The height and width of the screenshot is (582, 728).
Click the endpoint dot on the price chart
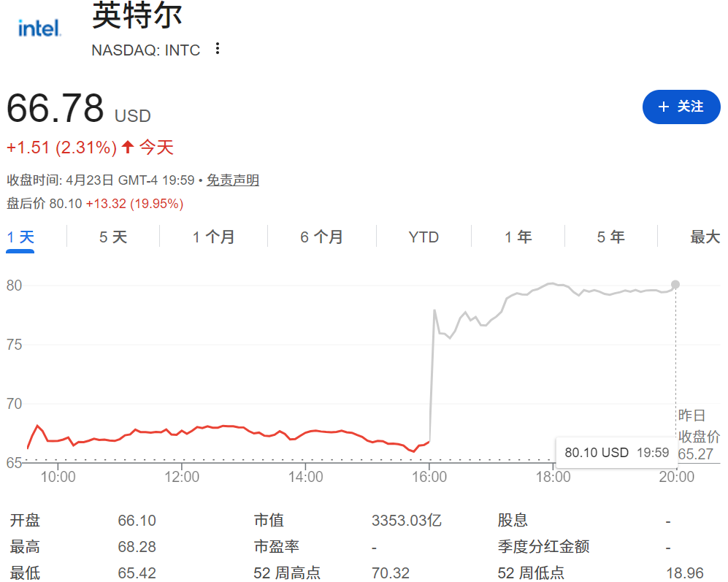click(x=675, y=286)
